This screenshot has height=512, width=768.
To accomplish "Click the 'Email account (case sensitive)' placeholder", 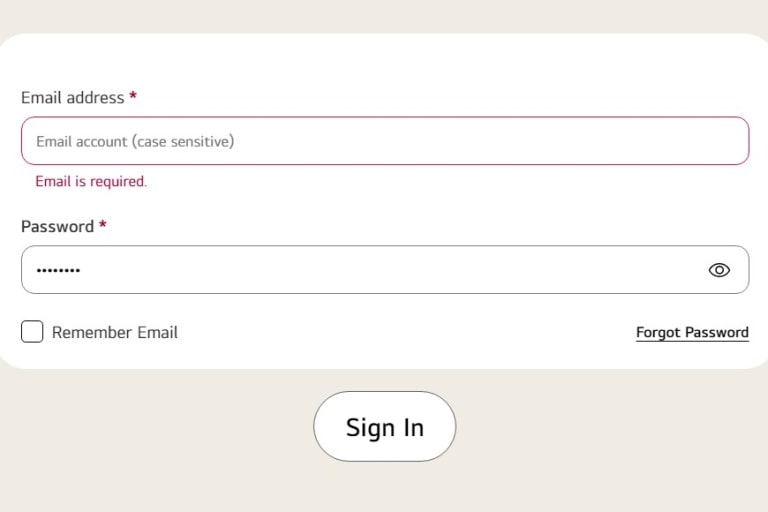I will [x=135, y=141].
